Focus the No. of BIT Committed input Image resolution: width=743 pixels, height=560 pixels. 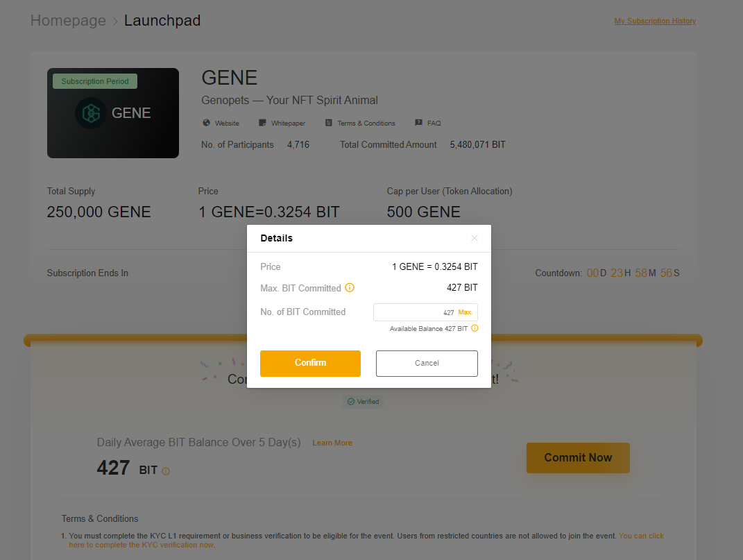point(425,312)
